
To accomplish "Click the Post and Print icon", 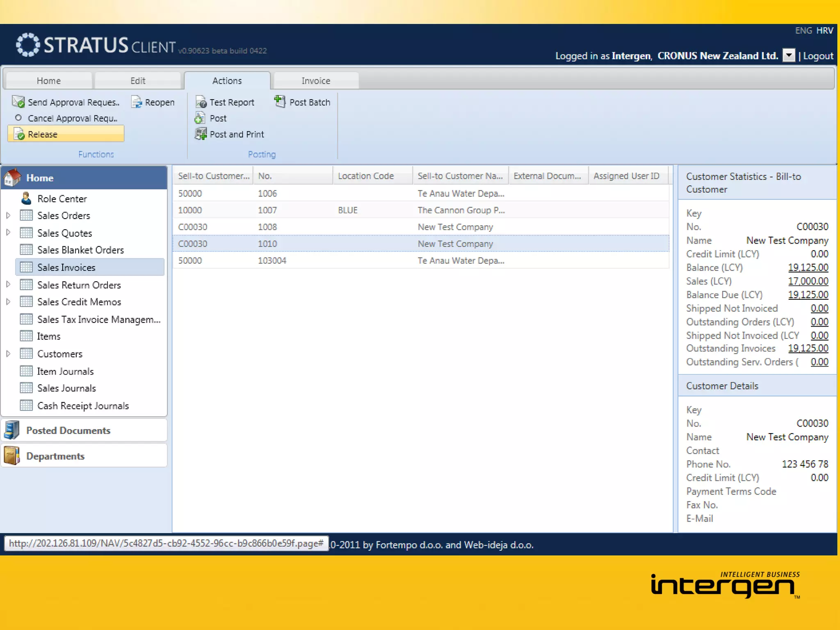I will 201,134.
